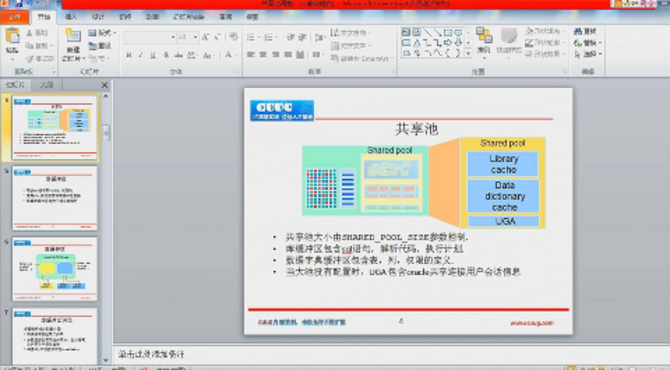
Task: Select slide 6 thumbnail with diagram
Action: coord(55,269)
